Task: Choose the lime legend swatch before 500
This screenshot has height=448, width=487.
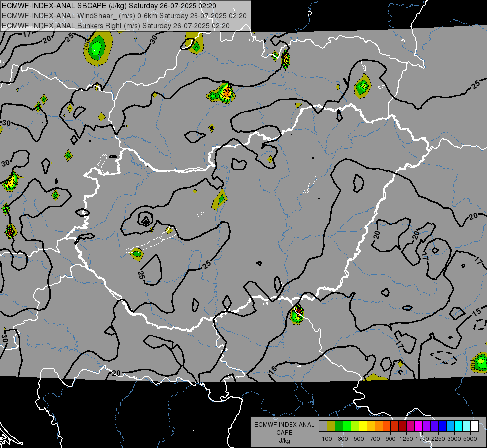Action: click(355, 426)
